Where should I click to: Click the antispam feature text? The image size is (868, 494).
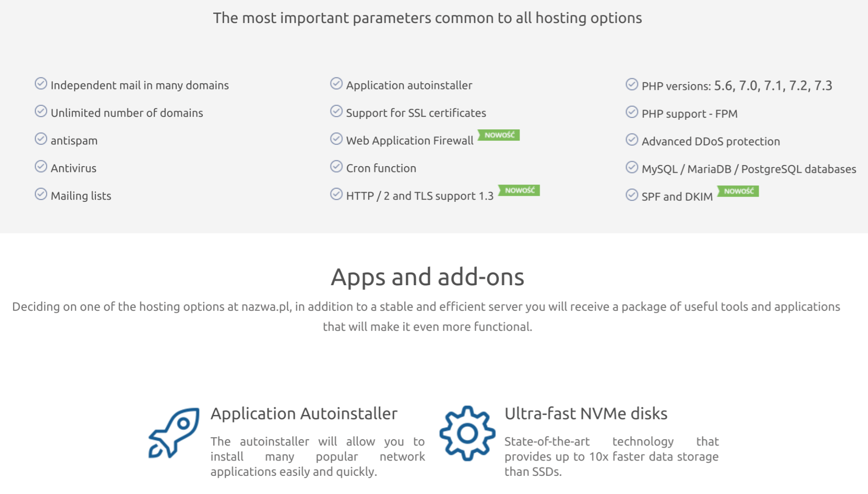74,141
